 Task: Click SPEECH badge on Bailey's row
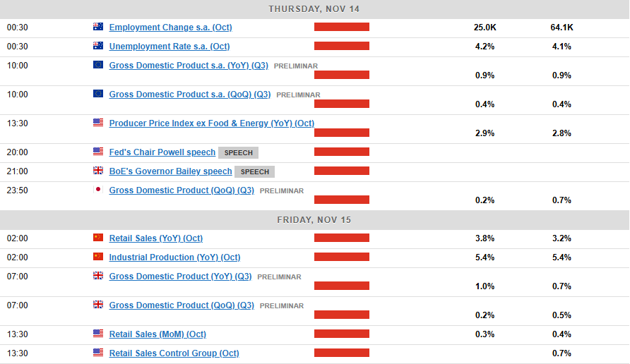pos(255,171)
